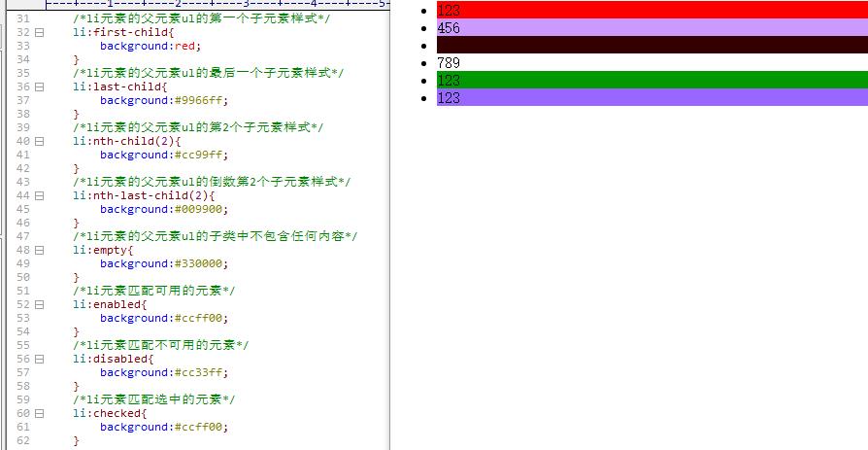Click the red 123 list item

(x=652, y=10)
